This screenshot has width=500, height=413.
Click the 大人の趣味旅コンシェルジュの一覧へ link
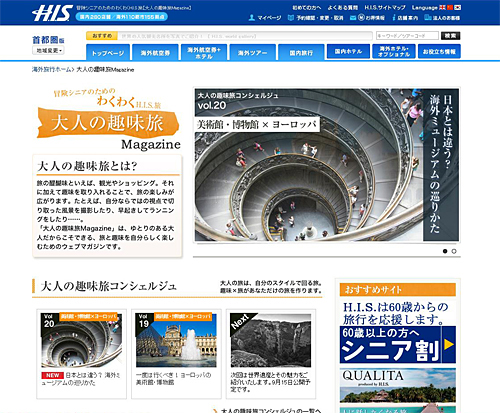click(x=270, y=411)
